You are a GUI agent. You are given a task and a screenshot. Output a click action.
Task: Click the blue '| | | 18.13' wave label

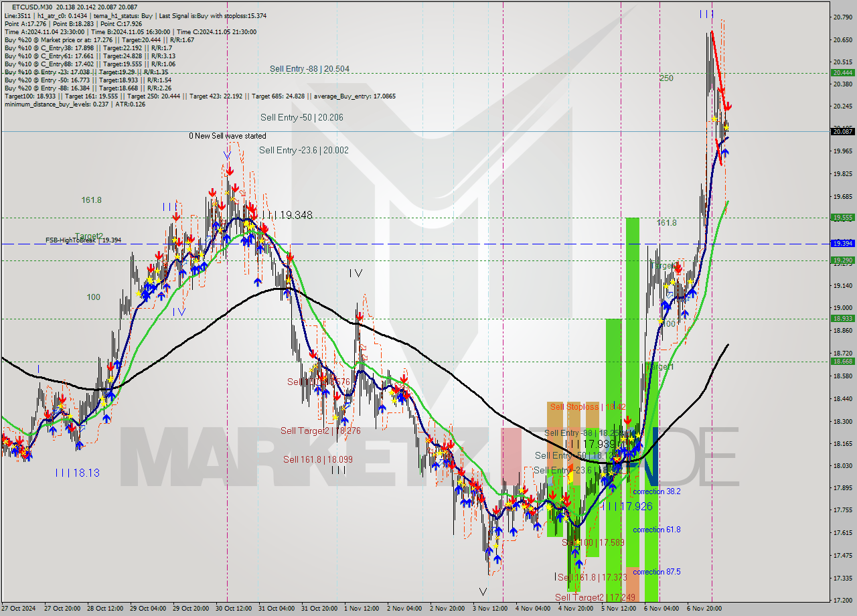[x=77, y=473]
